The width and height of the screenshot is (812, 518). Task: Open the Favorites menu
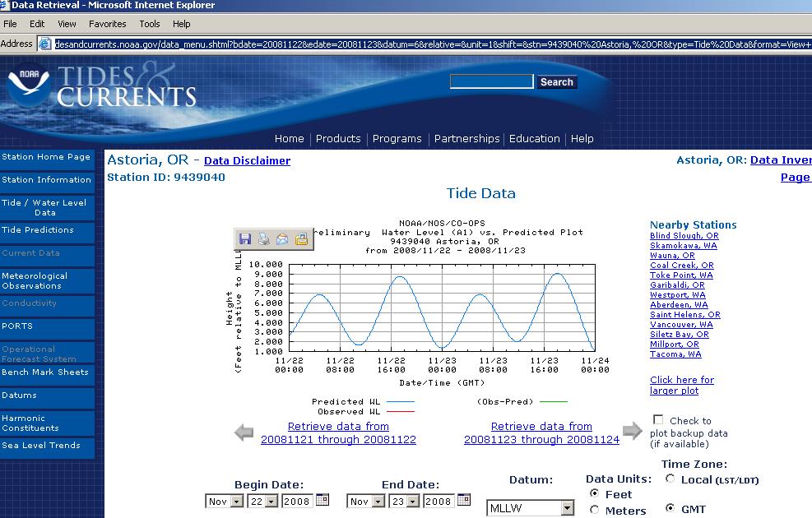click(107, 24)
